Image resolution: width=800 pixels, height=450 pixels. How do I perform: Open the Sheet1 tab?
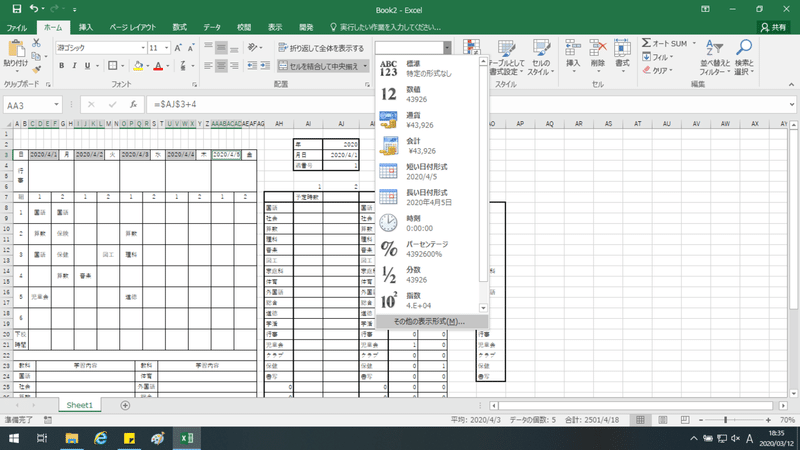pos(80,405)
